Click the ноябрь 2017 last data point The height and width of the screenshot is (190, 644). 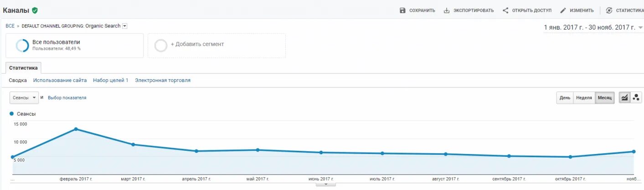coord(634,151)
